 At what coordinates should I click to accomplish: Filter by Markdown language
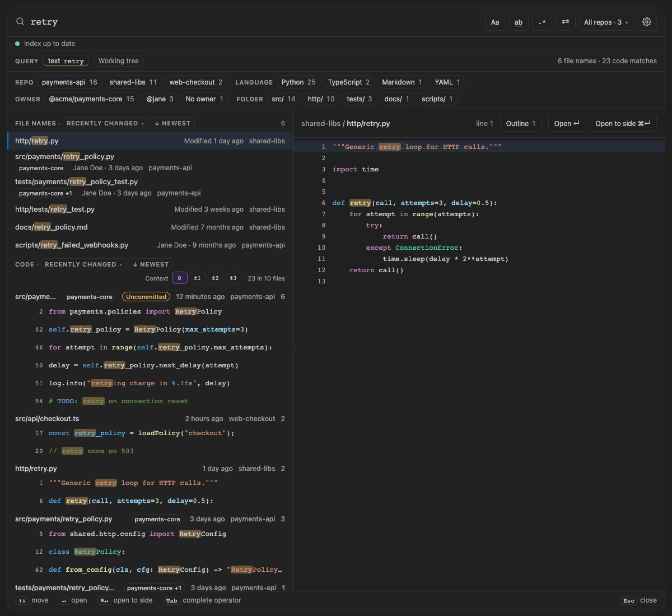[x=402, y=82]
